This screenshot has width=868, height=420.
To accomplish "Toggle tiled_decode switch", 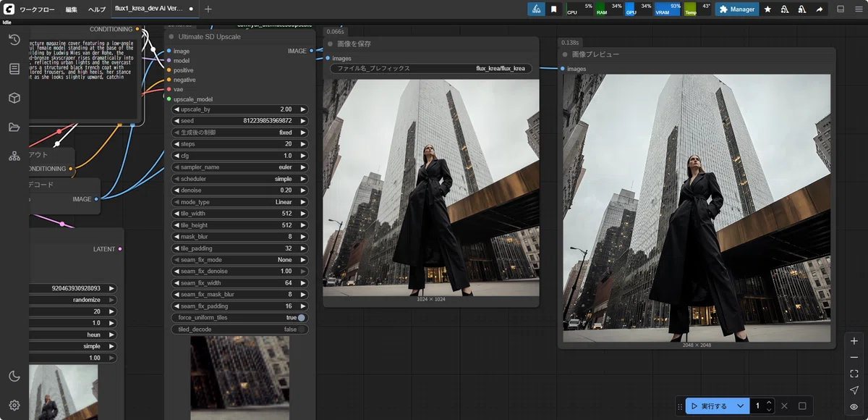I will [x=301, y=329].
